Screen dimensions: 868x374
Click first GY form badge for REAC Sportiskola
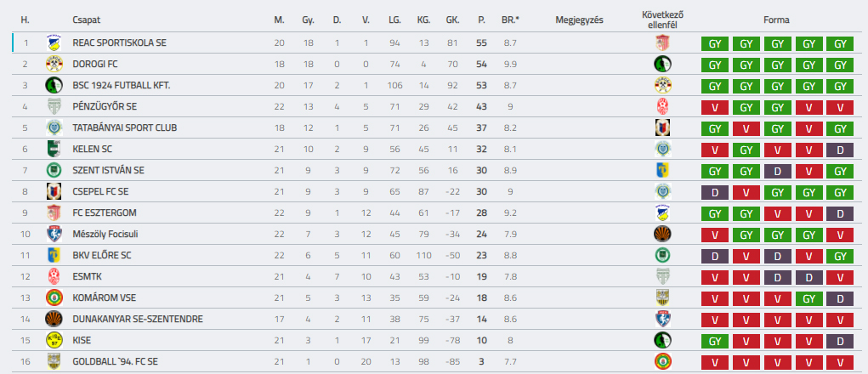click(x=714, y=43)
